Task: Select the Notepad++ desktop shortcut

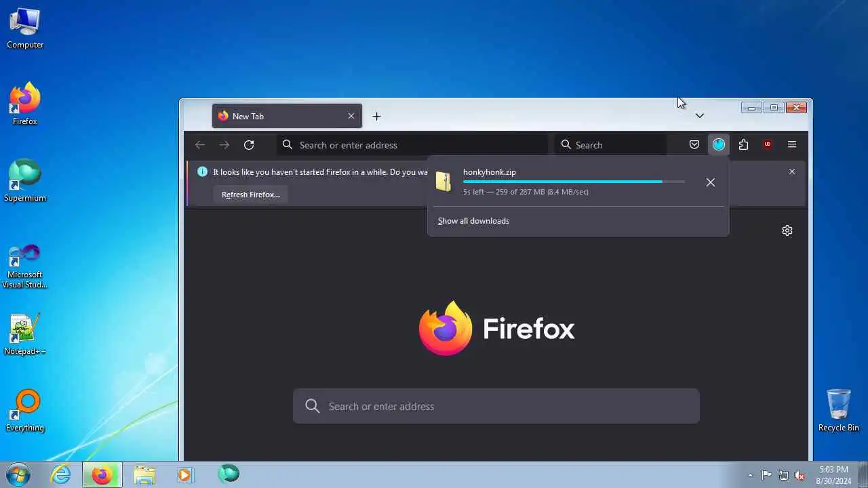Action: tap(25, 334)
